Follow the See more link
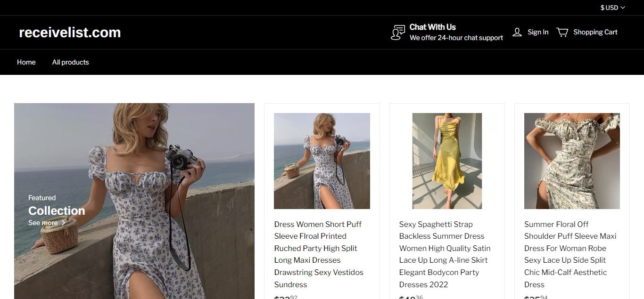The image size is (644, 299). tap(43, 223)
